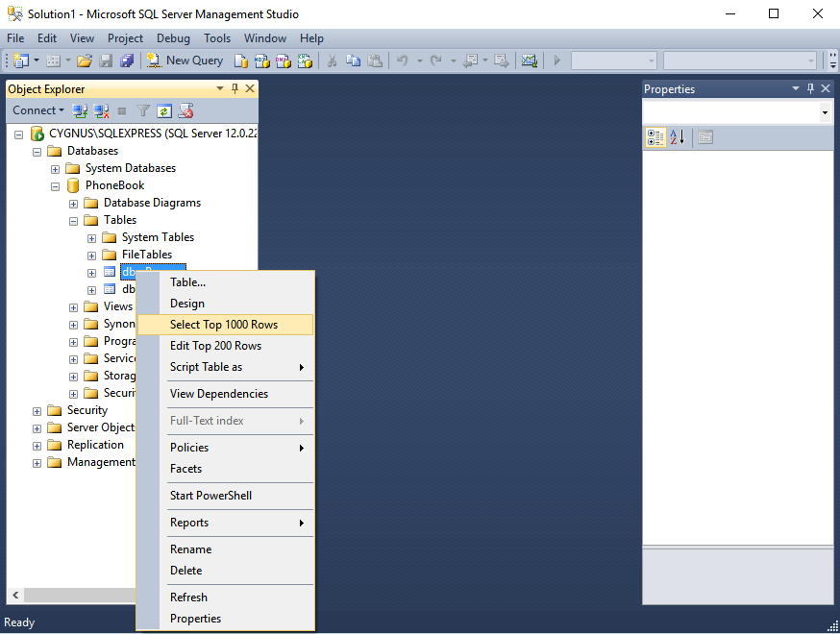
Task: Click Start PowerShell in context menu
Action: pos(226,496)
